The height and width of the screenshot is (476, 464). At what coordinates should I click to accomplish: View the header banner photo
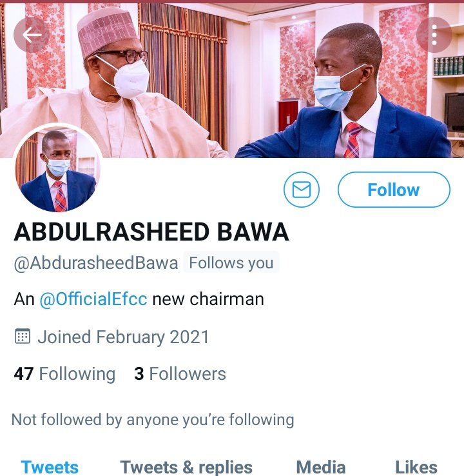point(232,77)
